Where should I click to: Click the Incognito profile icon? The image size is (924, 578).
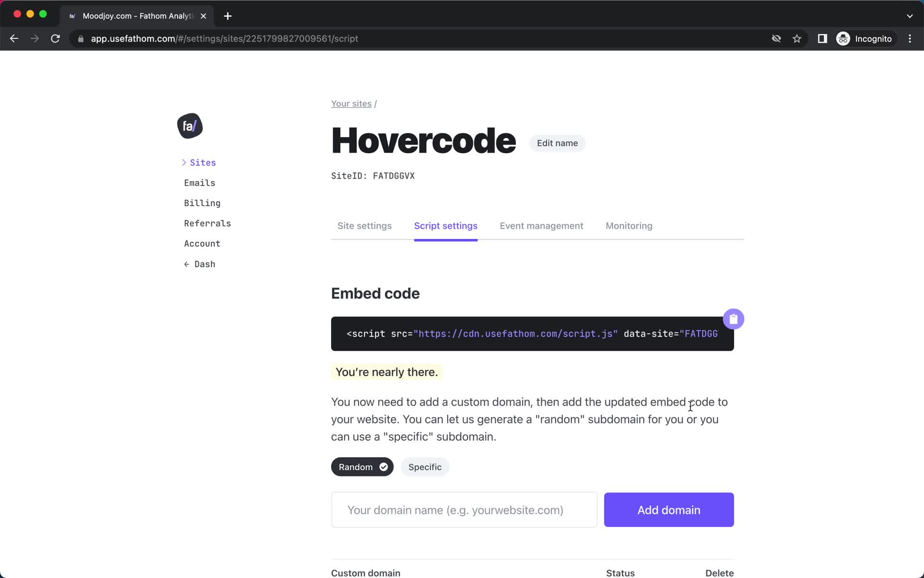tap(842, 38)
